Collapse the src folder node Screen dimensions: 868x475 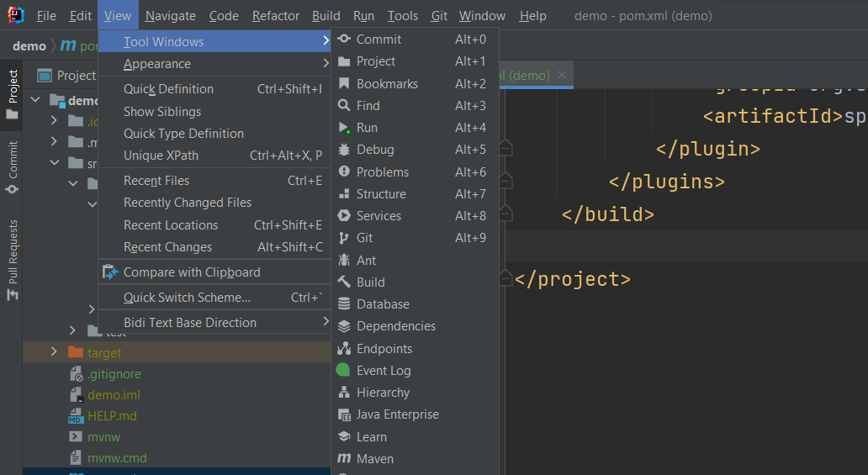click(x=54, y=162)
